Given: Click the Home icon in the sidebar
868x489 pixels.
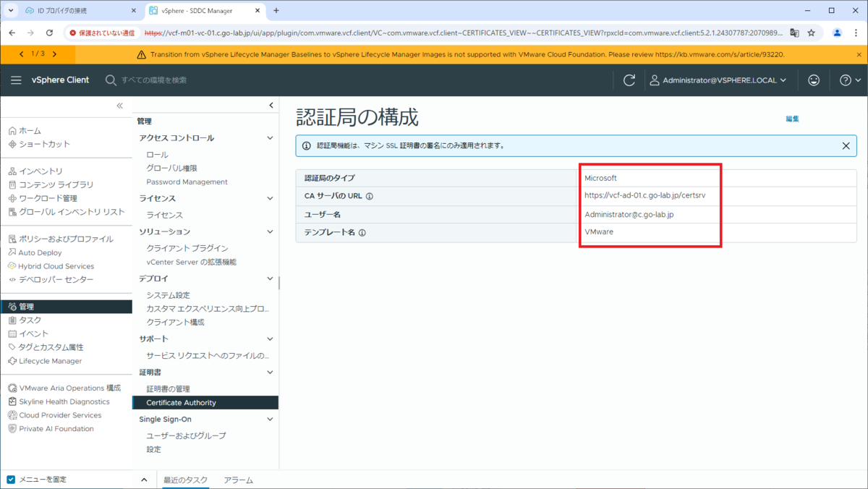Looking at the screenshot, I should coord(12,131).
